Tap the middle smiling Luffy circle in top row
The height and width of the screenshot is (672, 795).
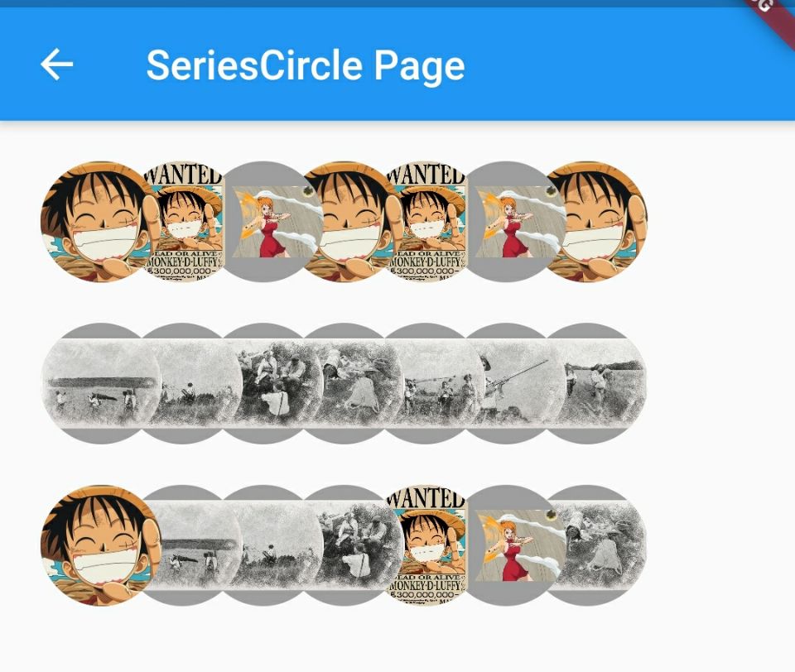pyautogui.click(x=344, y=222)
